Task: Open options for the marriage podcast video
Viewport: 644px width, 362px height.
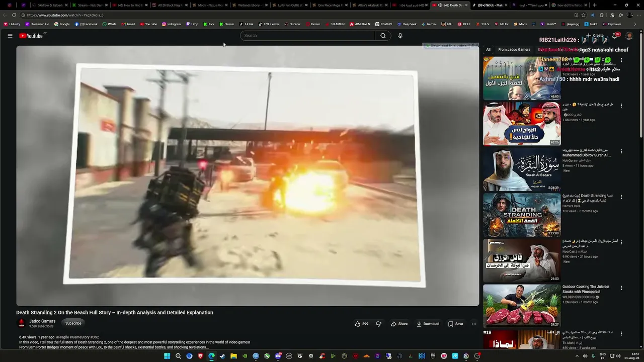Action: click(621, 106)
